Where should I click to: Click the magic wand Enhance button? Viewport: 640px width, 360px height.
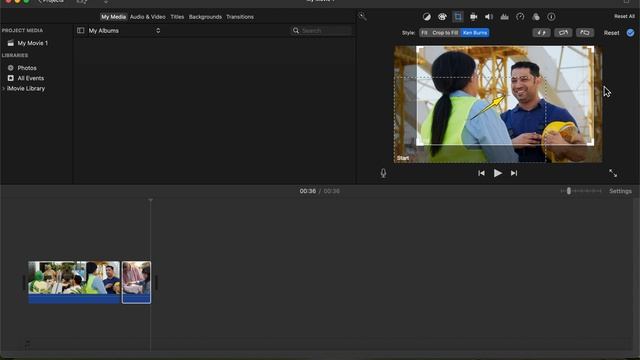[x=362, y=16]
